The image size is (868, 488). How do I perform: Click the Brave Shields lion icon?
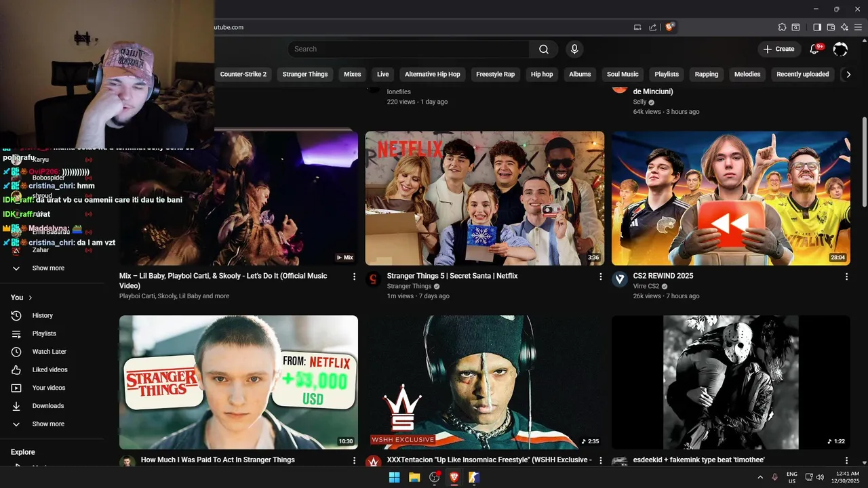coord(669,27)
